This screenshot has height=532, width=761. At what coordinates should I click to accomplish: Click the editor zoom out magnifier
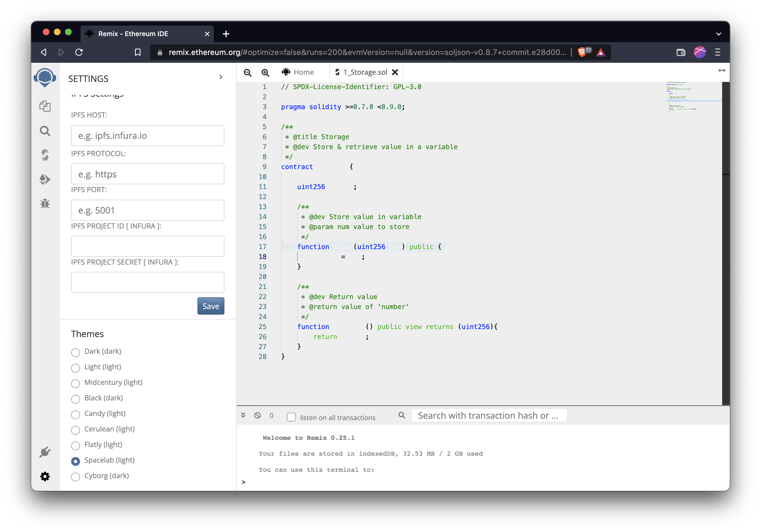coord(247,72)
